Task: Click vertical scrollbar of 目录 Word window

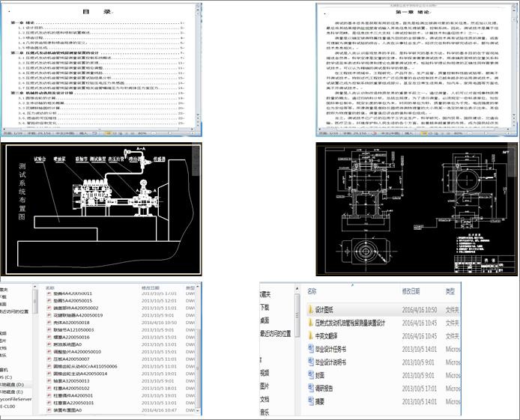Action: pos(199,66)
